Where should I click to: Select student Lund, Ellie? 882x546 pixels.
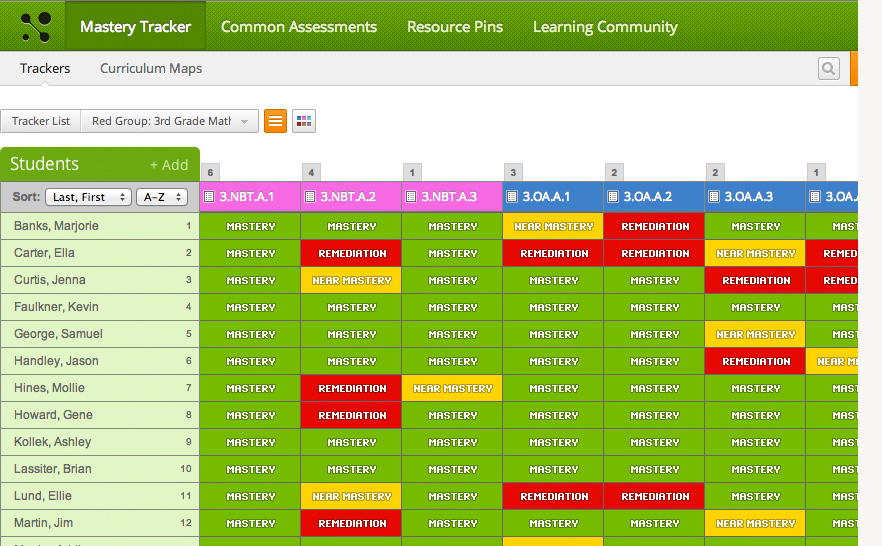pyautogui.click(x=100, y=496)
